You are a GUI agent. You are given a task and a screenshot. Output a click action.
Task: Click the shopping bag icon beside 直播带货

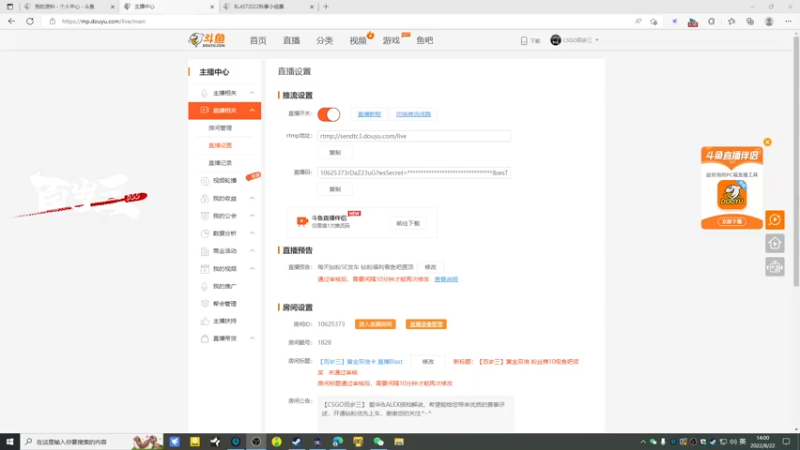tap(205, 339)
